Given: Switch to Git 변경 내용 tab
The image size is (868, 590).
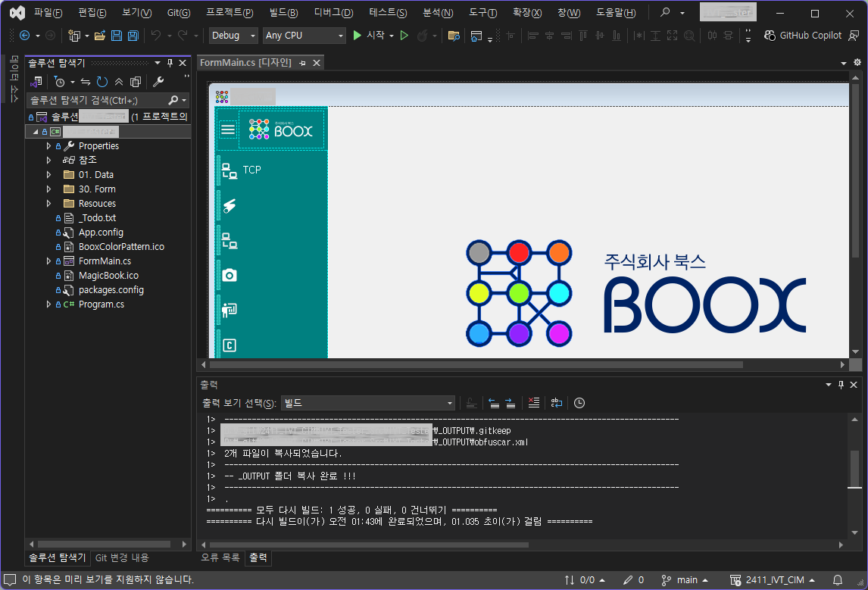Looking at the screenshot, I should (x=122, y=558).
